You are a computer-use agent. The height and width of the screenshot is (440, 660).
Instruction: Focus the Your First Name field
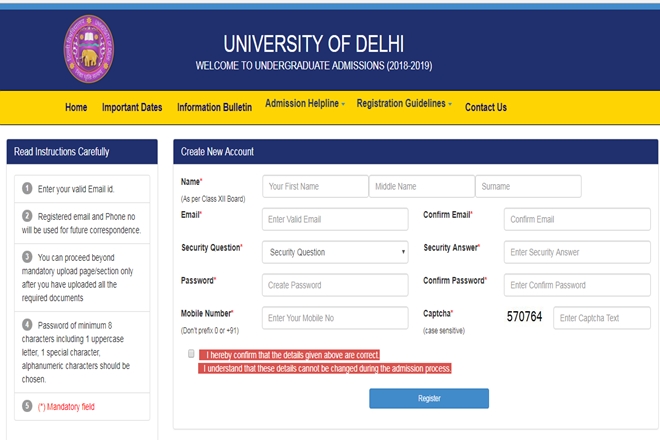315,187
